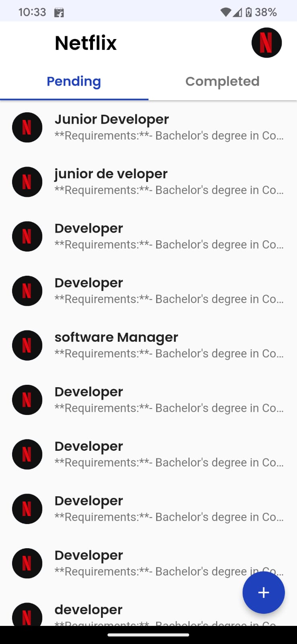The image size is (297, 644).
Task: Open the software Manager job title
Action: tap(116, 337)
